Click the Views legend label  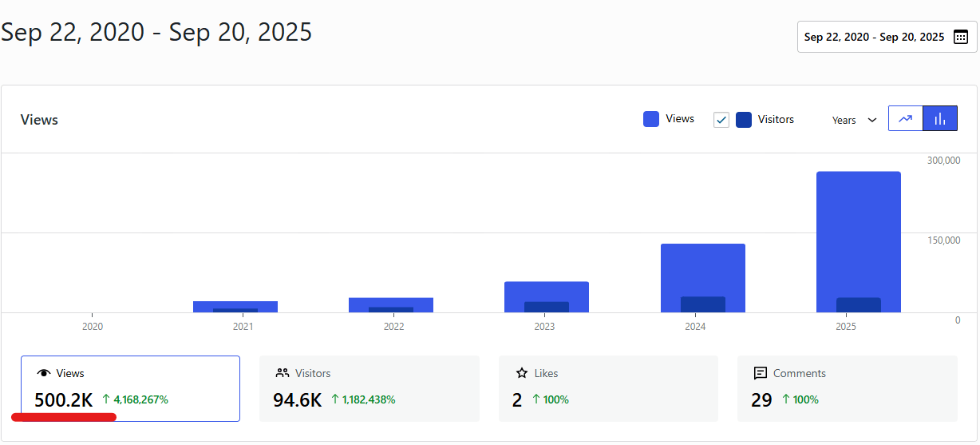click(x=680, y=119)
